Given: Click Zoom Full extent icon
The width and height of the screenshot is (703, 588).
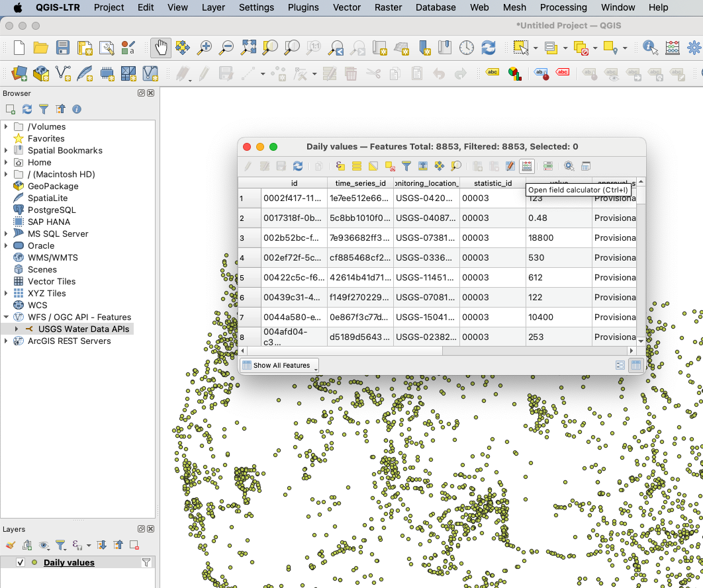Looking at the screenshot, I should click(x=248, y=48).
